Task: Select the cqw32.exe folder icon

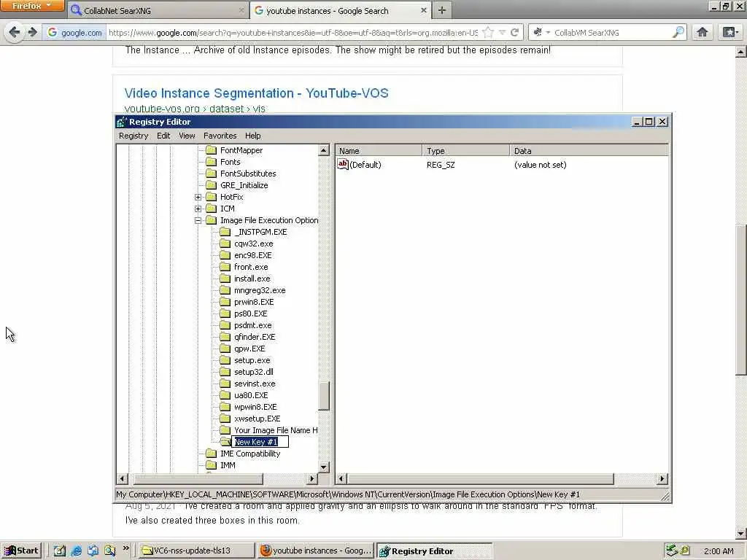Action: [x=225, y=244]
